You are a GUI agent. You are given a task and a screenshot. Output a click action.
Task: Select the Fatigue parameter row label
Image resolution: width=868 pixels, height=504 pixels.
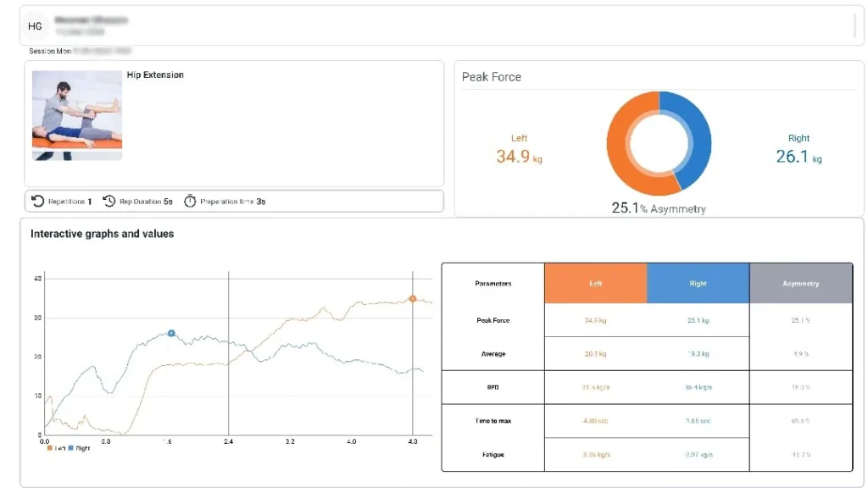[492, 455]
